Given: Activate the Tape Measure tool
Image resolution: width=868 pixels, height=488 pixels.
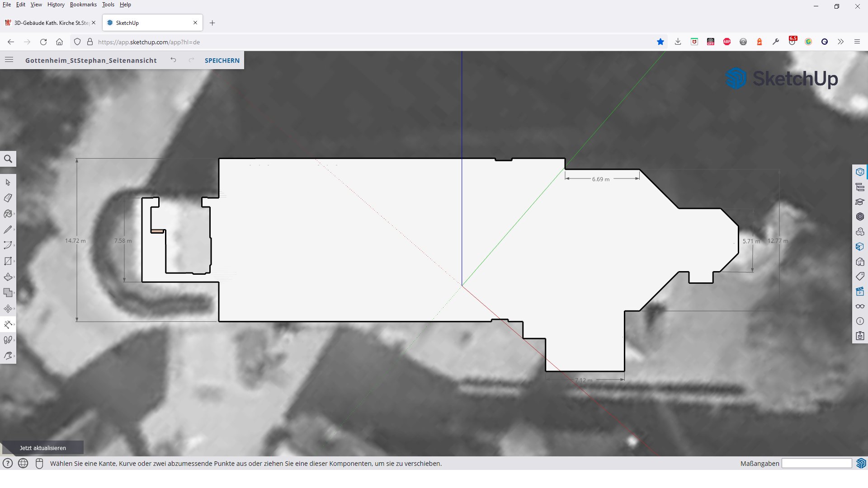Looking at the screenshot, I should click(x=8, y=324).
